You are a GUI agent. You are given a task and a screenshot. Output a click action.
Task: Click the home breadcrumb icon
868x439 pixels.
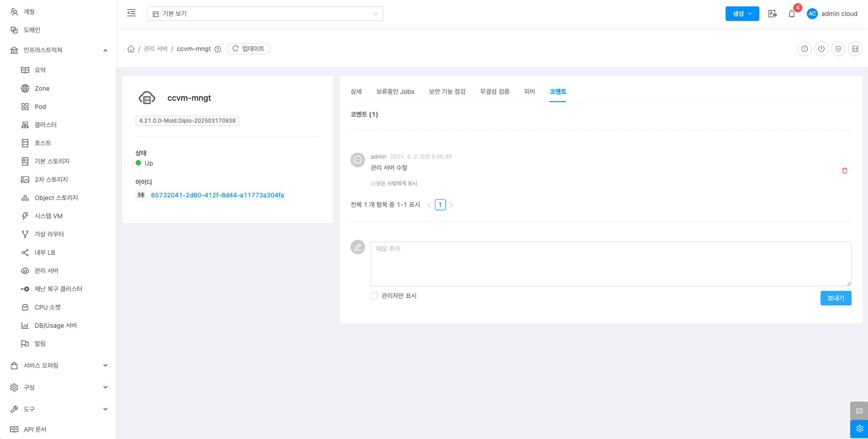pos(131,49)
